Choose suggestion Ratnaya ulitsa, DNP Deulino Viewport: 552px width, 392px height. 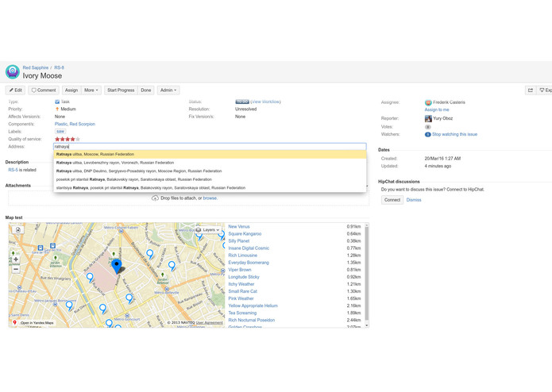click(210, 171)
